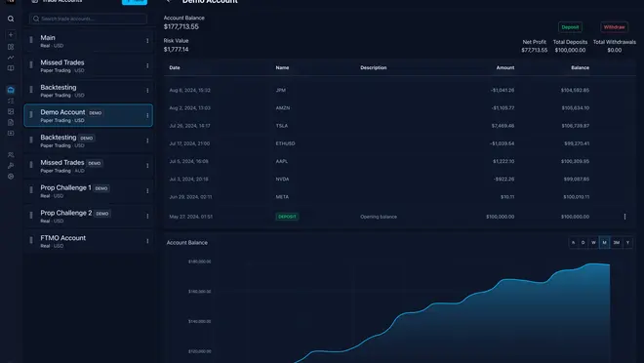The height and width of the screenshot is (363, 644).
Task: Open the document page icon in the sidebar
Action: pos(11,122)
